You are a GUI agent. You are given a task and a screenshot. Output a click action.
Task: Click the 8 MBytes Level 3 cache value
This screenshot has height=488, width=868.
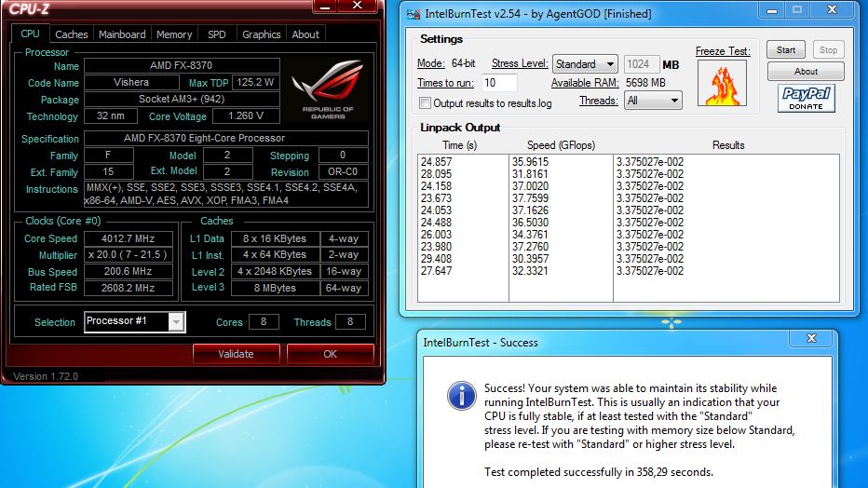tap(275, 289)
